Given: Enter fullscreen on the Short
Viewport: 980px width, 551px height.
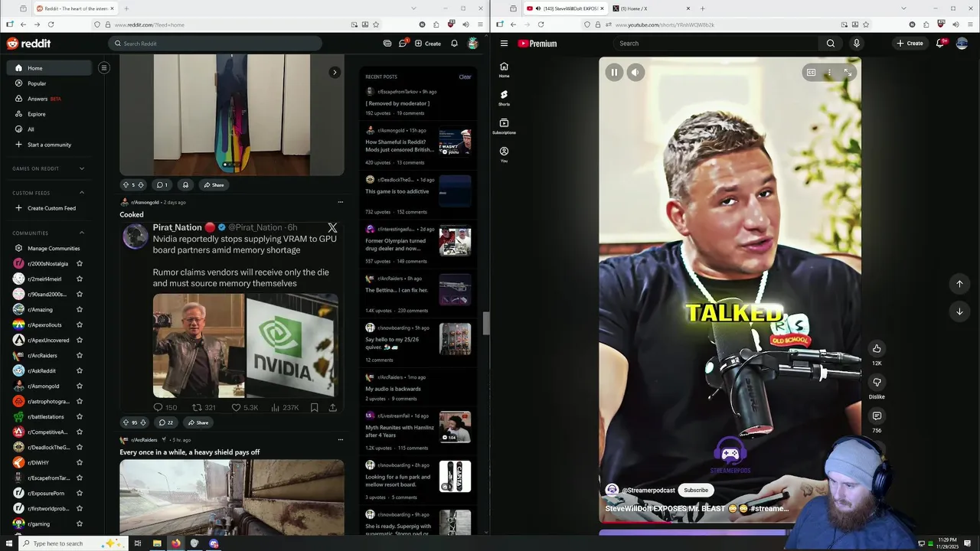Looking at the screenshot, I should [x=848, y=73].
